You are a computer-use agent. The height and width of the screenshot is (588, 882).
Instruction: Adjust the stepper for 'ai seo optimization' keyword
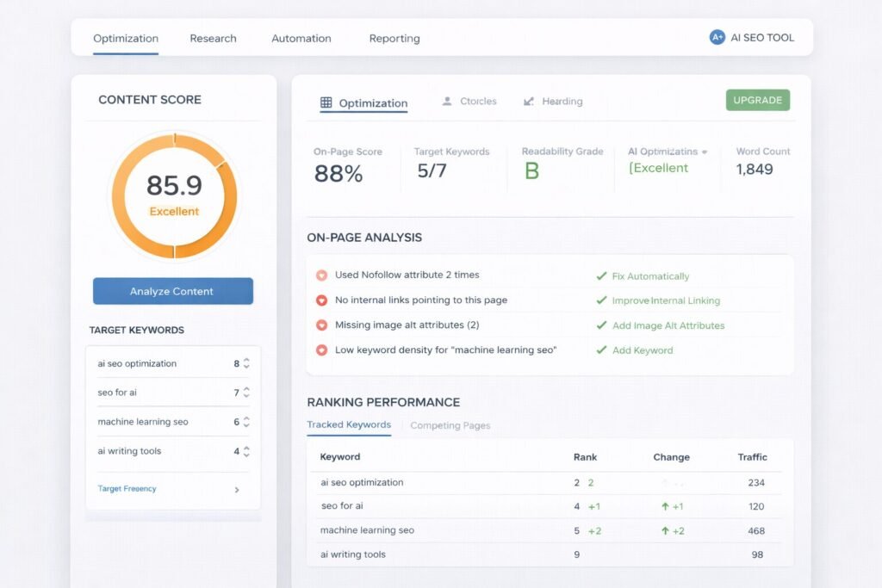[246, 363]
